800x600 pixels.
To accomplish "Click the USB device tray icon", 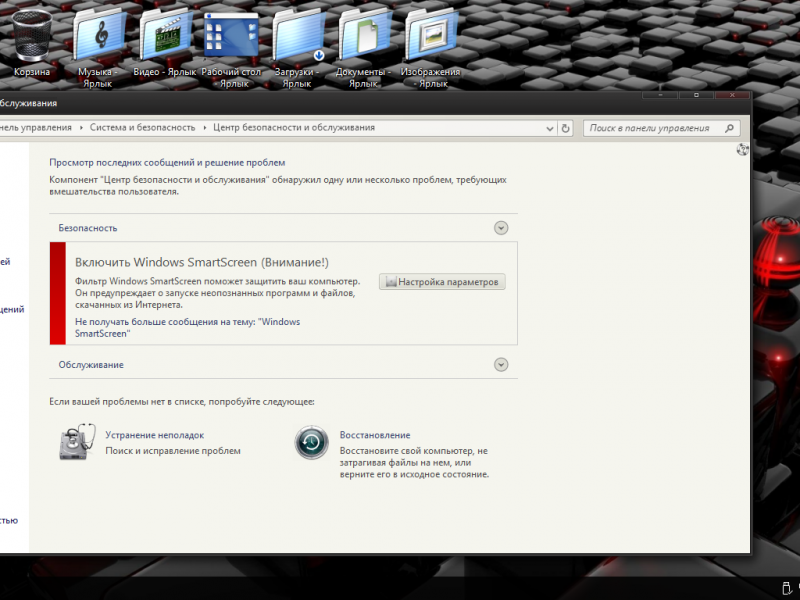I will 786,588.
